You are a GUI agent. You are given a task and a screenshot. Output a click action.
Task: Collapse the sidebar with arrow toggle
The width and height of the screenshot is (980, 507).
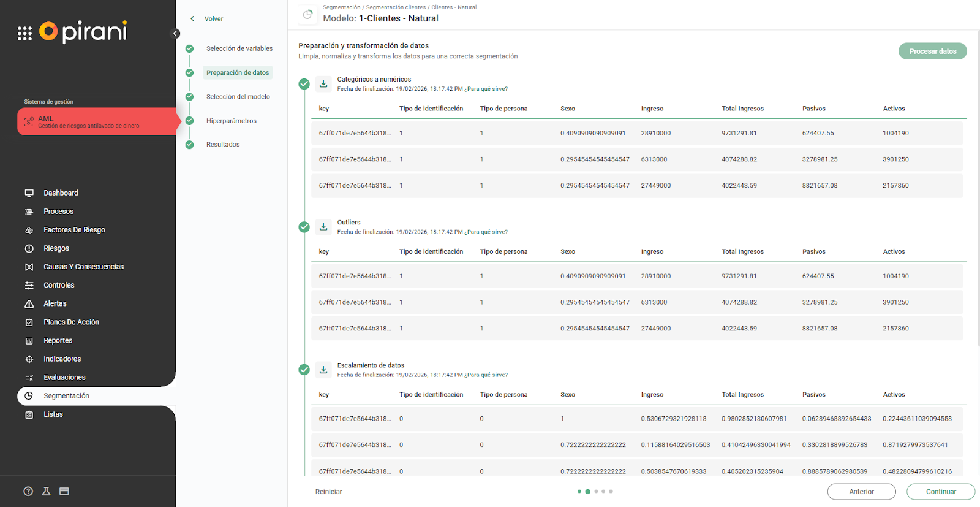(x=175, y=34)
